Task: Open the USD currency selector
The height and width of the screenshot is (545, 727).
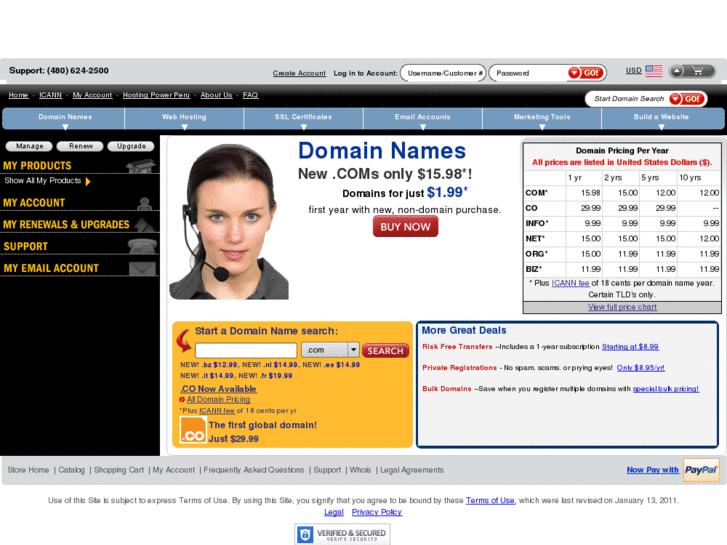Action: pyautogui.click(x=633, y=71)
